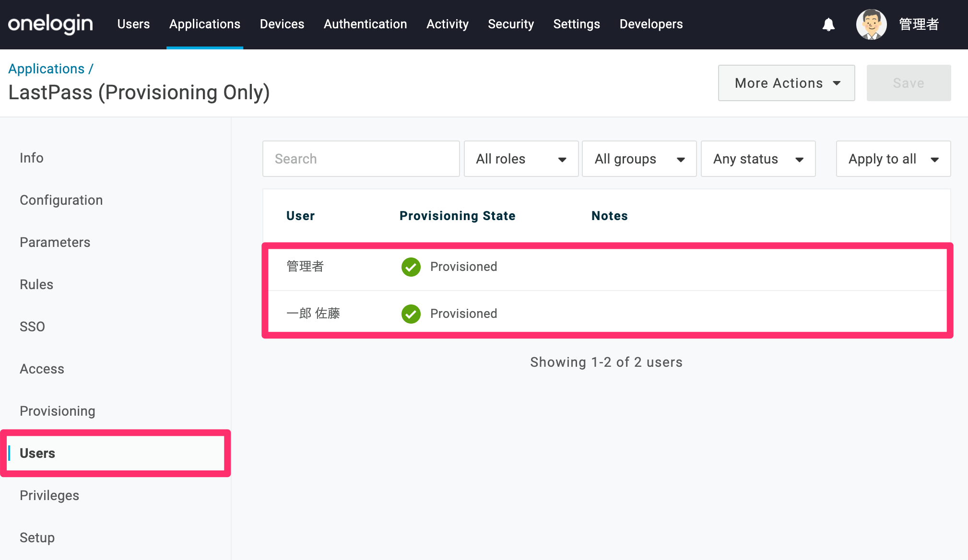Open the More Actions menu
The height and width of the screenshot is (560, 968).
pyautogui.click(x=786, y=83)
